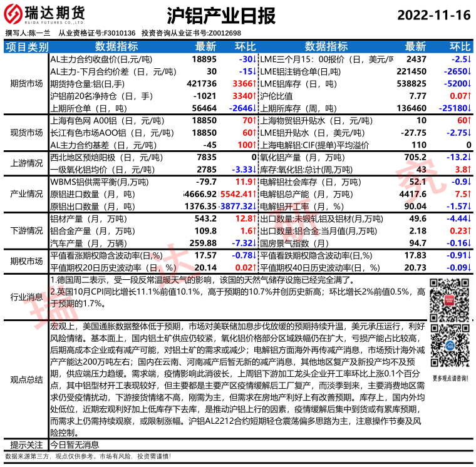Click the Ruida Futures logo
The image size is (476, 467).
coord(46,14)
